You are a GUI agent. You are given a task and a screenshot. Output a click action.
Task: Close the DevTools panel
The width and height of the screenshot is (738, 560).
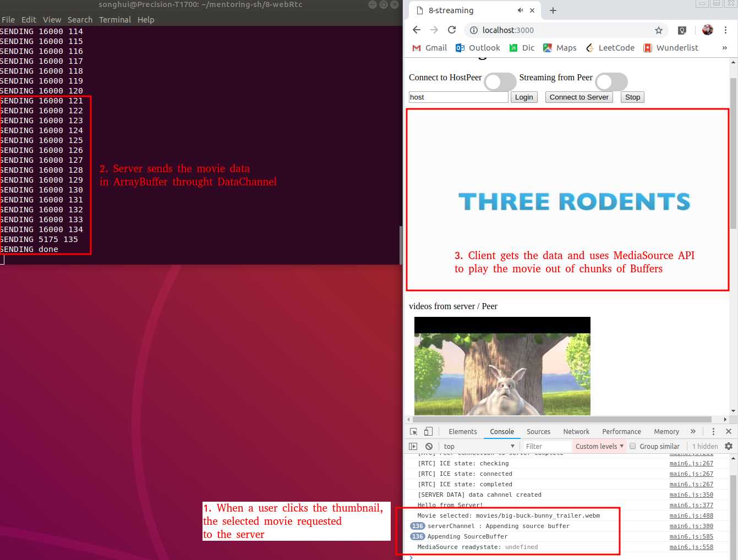pyautogui.click(x=729, y=432)
